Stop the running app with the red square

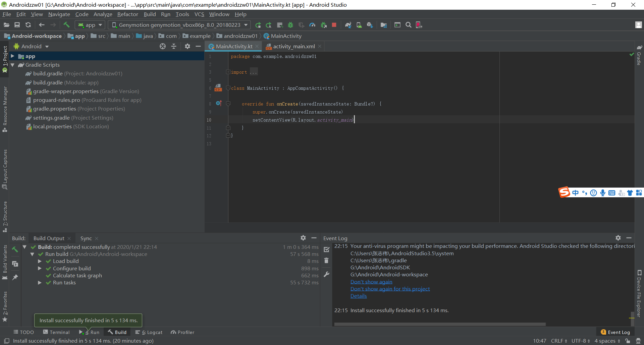tap(334, 25)
